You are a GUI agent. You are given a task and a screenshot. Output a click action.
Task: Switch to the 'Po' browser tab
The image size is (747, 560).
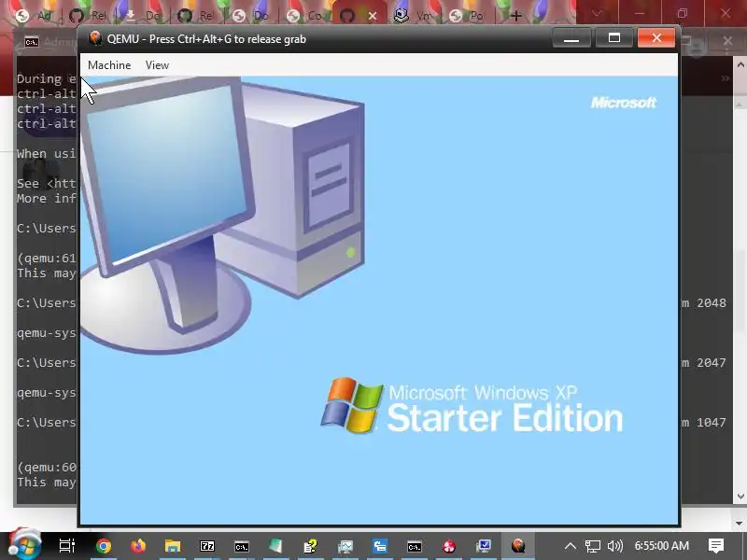(x=467, y=16)
